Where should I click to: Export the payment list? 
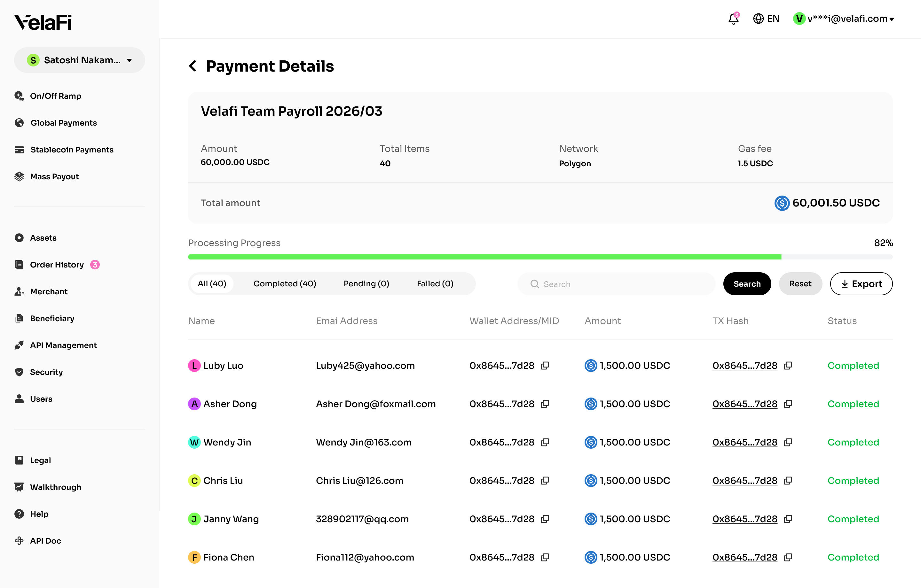[861, 284]
